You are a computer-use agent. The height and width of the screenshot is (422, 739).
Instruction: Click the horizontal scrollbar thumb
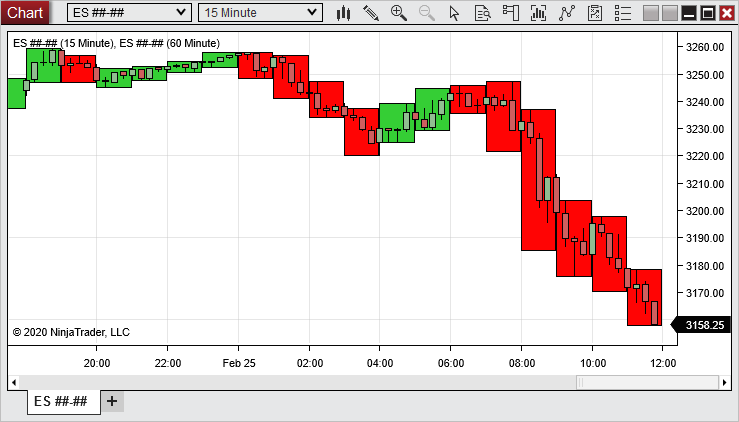click(x=647, y=382)
